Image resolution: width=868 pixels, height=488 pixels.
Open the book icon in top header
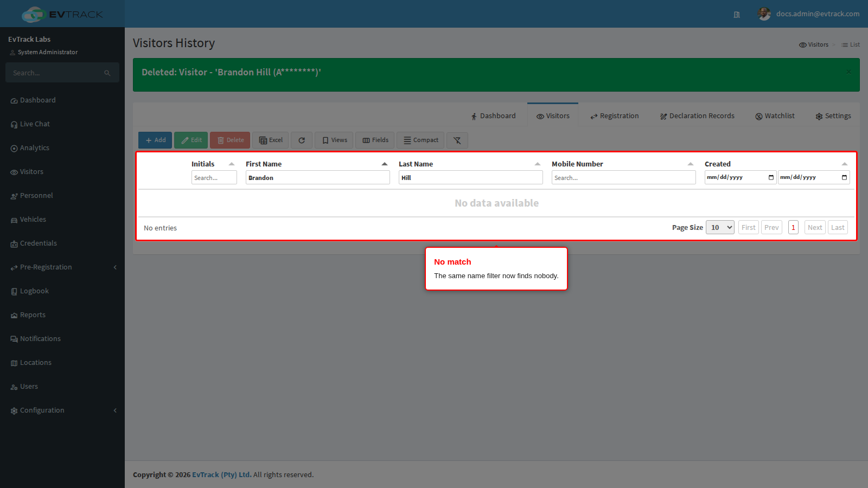coord(737,15)
